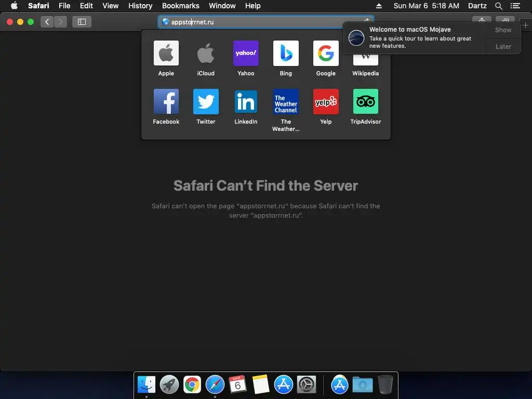Open the File menu
This screenshot has height=399, width=532.
click(x=64, y=6)
